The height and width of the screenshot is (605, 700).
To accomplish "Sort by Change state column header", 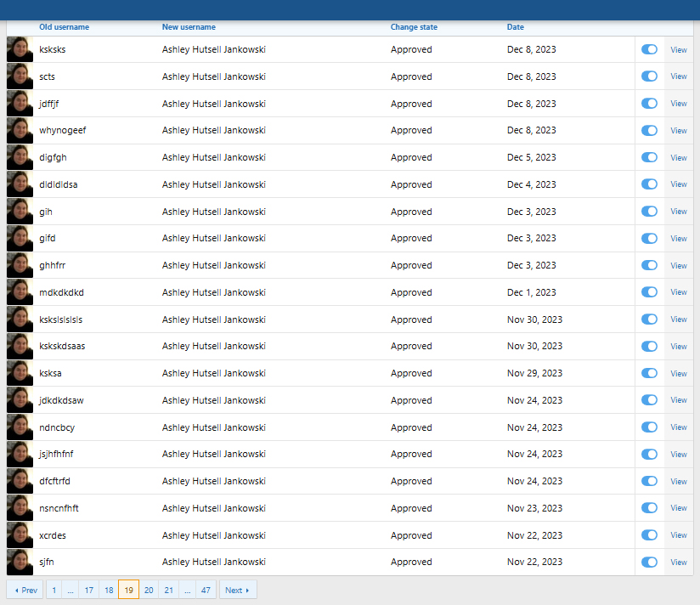I will (x=414, y=27).
